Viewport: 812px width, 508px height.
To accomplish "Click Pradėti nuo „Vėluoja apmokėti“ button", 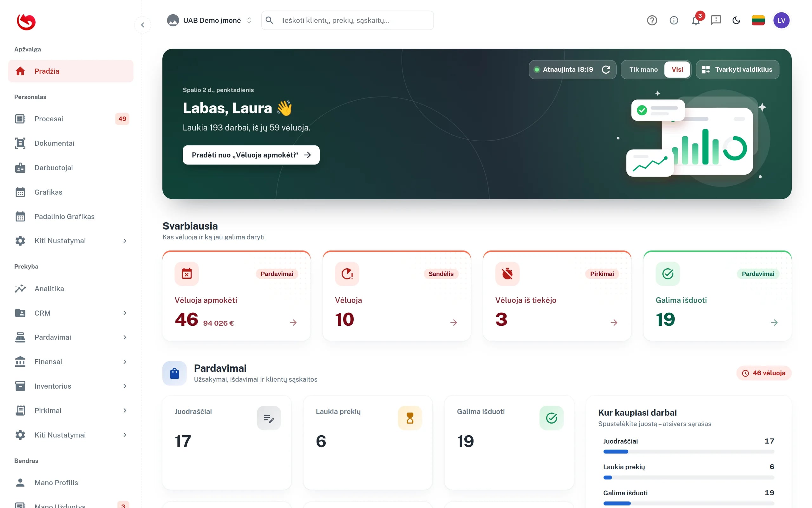I will tap(251, 155).
